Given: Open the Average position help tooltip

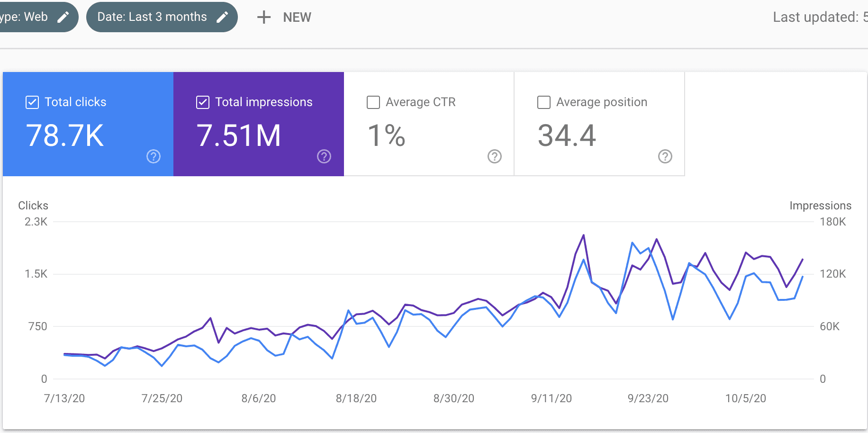Looking at the screenshot, I should tap(665, 156).
